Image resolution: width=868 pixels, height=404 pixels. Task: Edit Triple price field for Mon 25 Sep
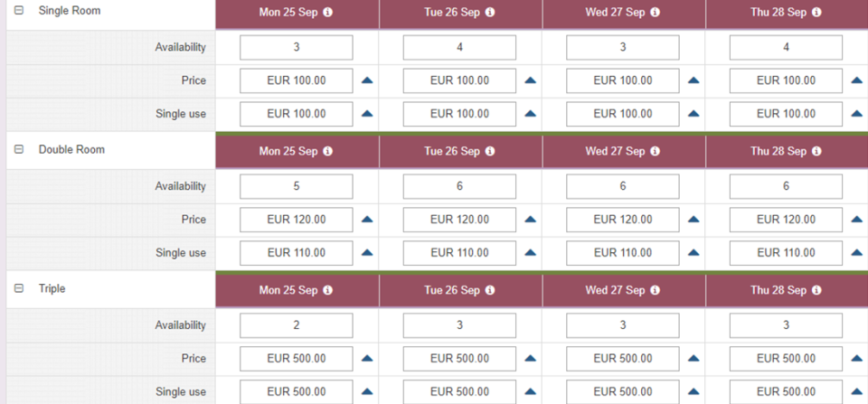297,359
